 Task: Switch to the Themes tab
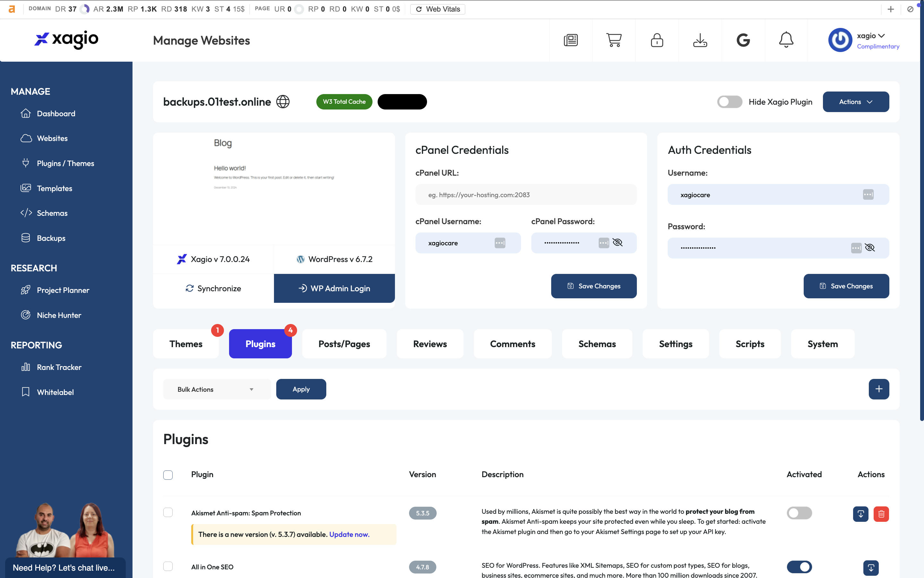186,344
